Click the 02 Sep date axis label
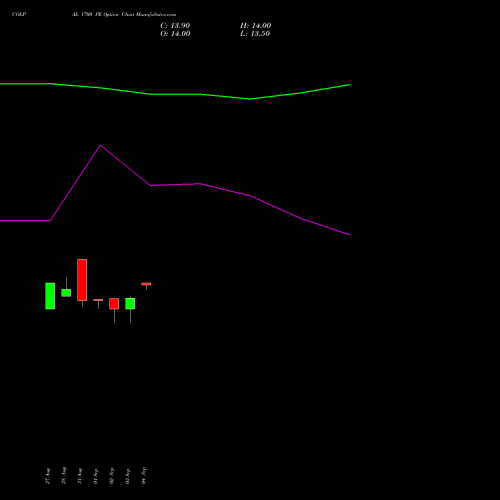This screenshot has height=500, width=500. tap(112, 476)
